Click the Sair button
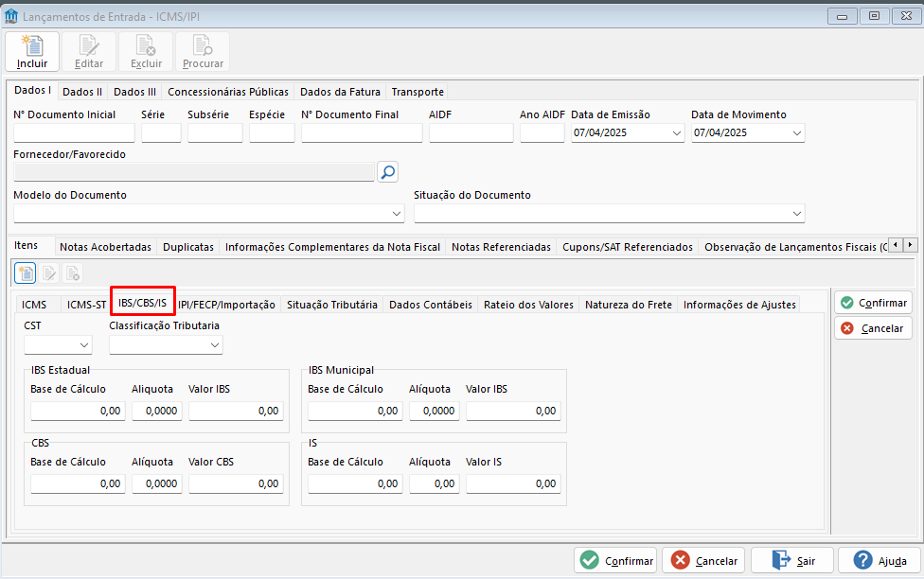The height and width of the screenshot is (579, 924). pyautogui.click(x=792, y=560)
